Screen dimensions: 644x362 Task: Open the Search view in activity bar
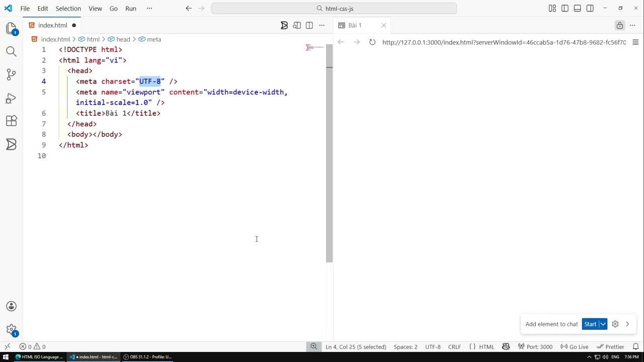click(x=11, y=51)
